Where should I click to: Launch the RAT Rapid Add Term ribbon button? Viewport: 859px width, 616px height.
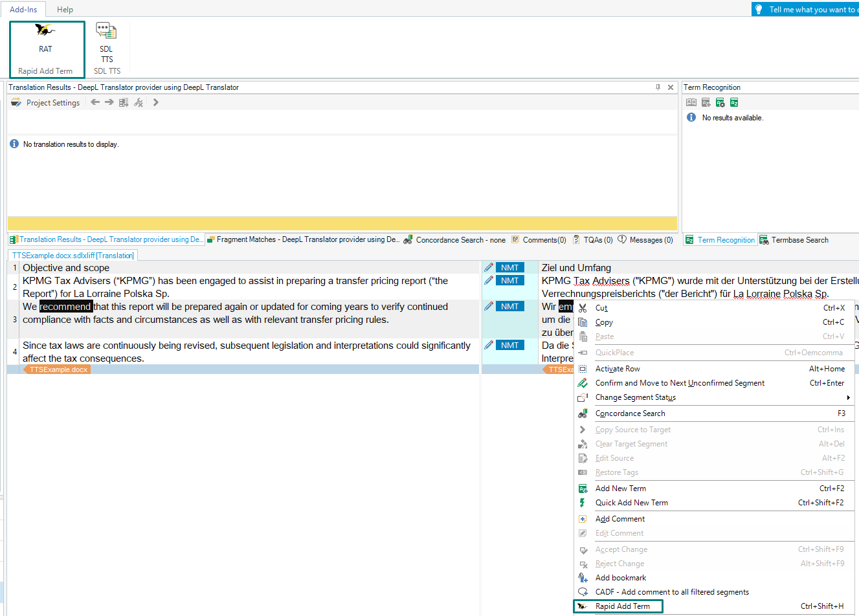46,49
